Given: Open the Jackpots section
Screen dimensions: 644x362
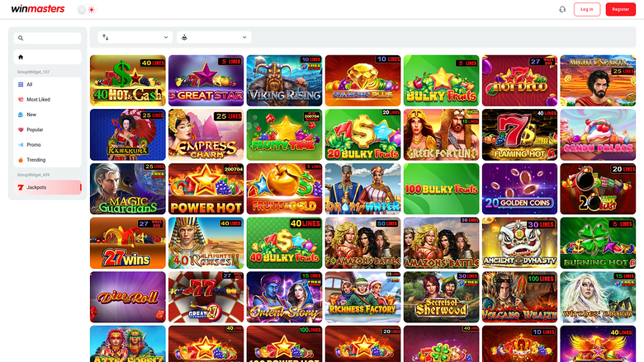Looking at the screenshot, I should pos(47,187).
